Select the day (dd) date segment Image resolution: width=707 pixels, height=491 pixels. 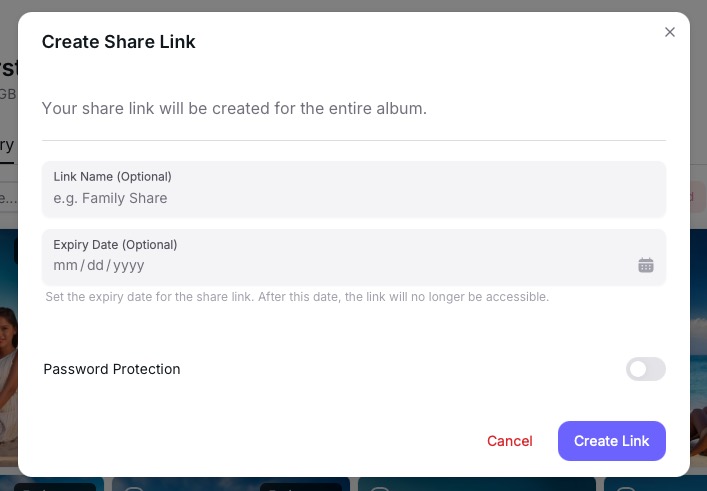95,265
